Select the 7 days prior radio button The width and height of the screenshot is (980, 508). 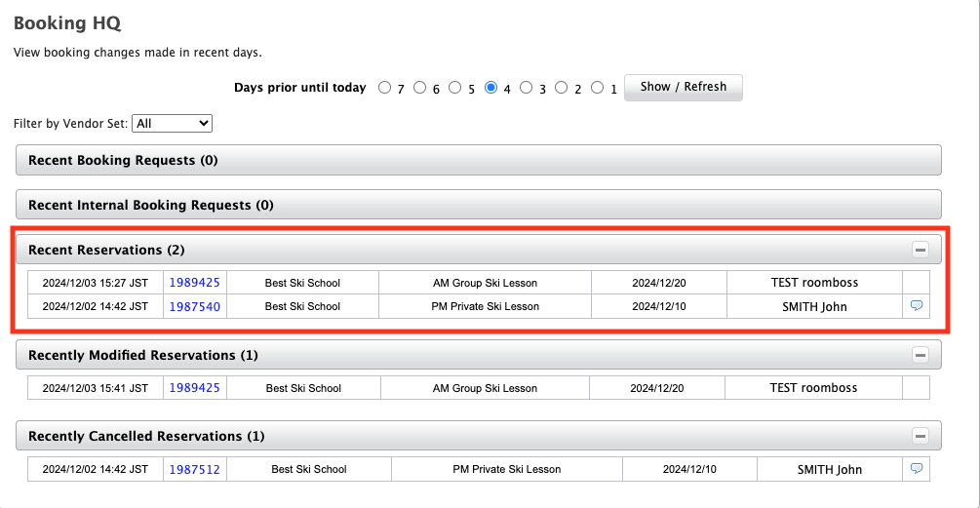tap(384, 88)
